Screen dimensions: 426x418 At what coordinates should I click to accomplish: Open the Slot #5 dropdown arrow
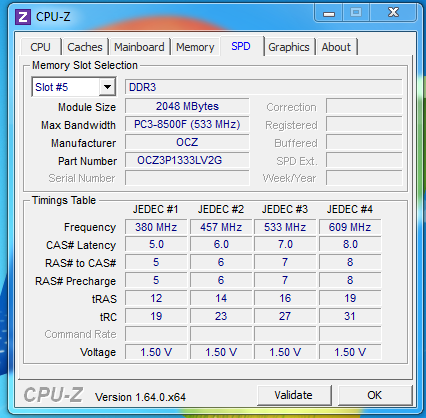click(x=107, y=87)
